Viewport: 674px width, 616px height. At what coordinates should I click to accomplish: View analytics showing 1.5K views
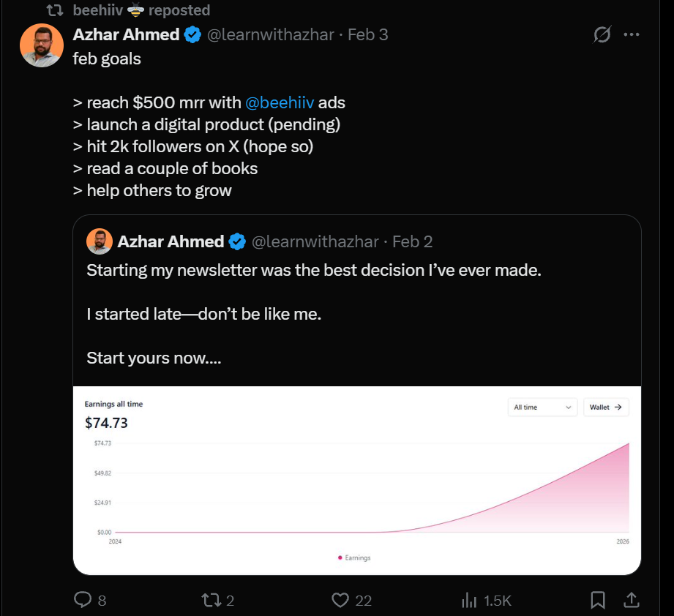[469, 599]
